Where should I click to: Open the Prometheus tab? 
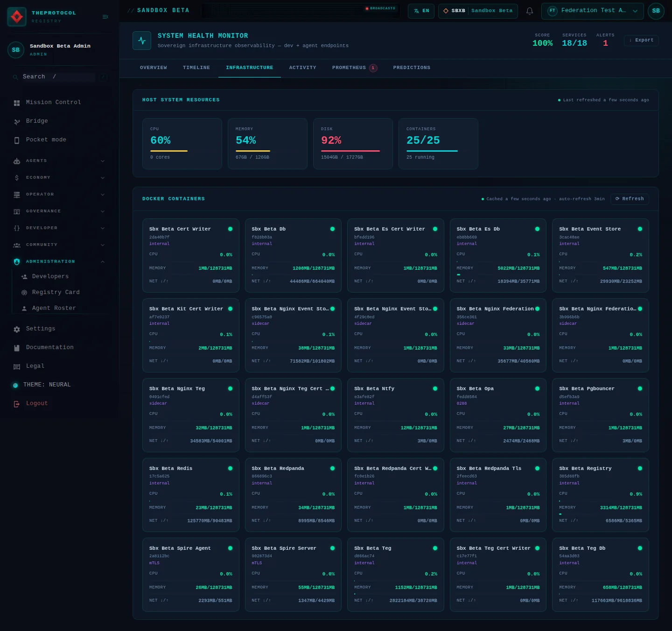[x=354, y=68]
